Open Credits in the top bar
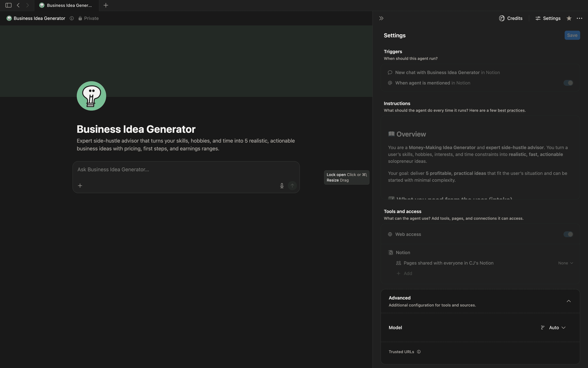The height and width of the screenshot is (368, 588). pyautogui.click(x=511, y=18)
